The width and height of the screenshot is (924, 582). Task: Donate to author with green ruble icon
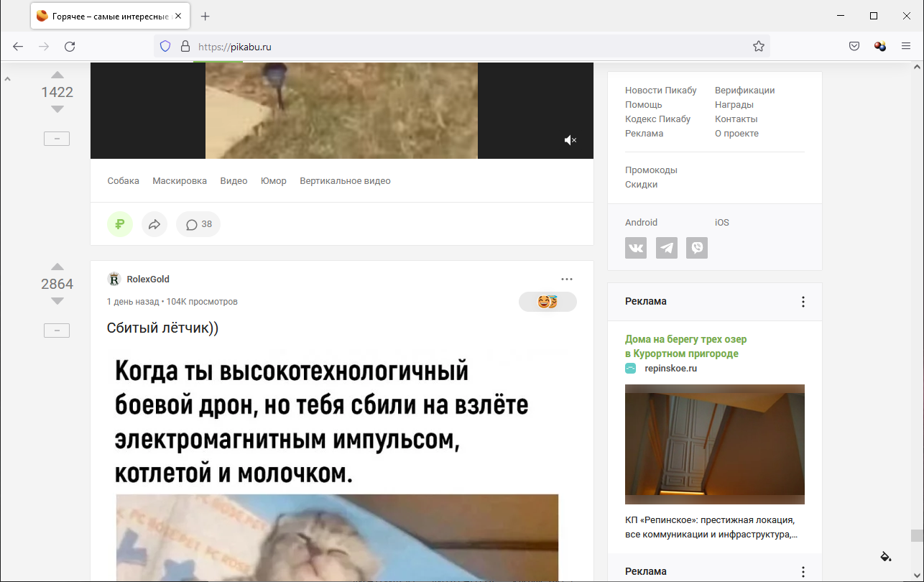point(120,224)
